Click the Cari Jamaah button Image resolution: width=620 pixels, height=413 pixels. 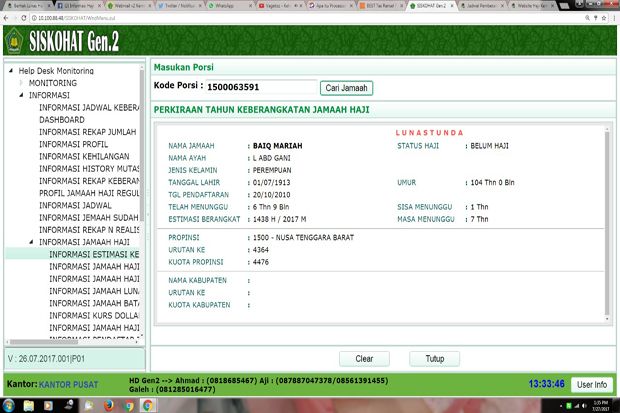click(346, 88)
